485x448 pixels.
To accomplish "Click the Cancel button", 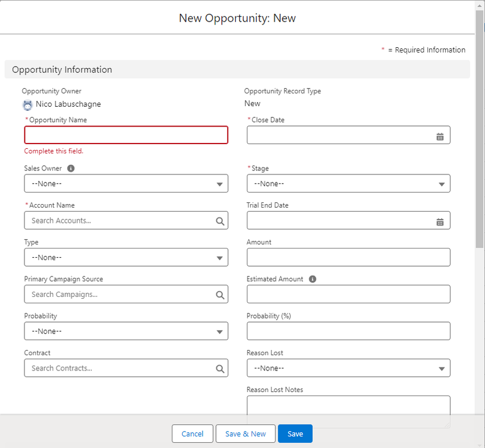I will (x=193, y=433).
